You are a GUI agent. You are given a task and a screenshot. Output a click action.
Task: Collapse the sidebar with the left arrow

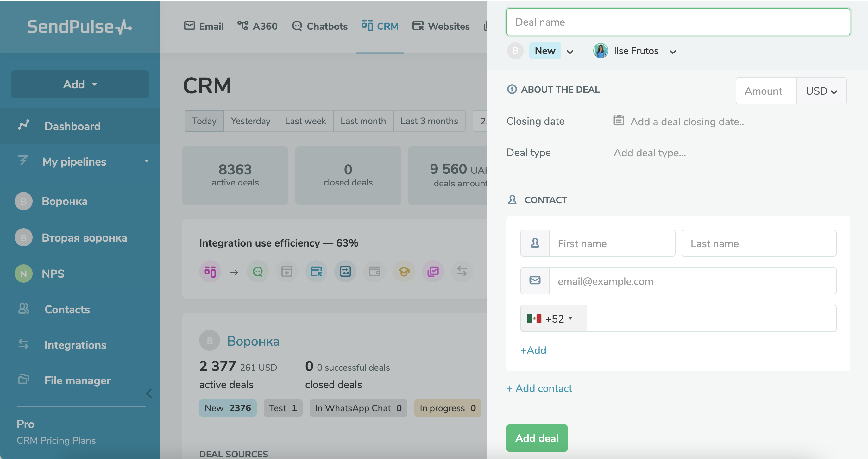point(149,393)
